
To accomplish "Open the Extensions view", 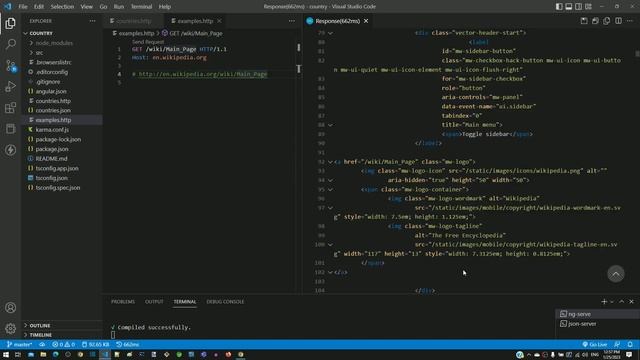I will coord(11,108).
